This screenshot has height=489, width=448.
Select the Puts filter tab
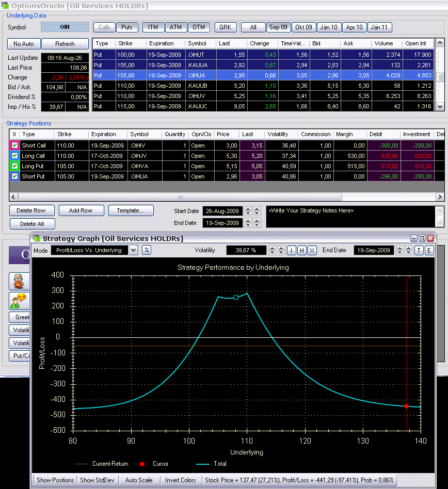pyautogui.click(x=126, y=27)
